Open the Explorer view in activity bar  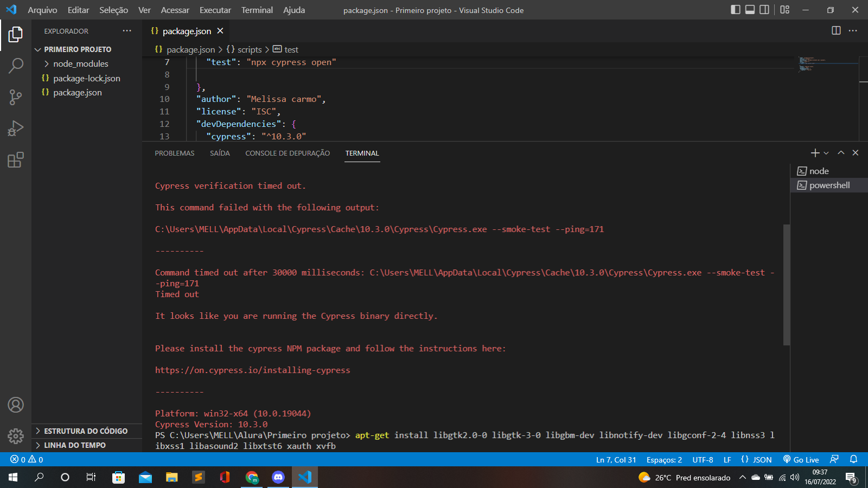[16, 35]
